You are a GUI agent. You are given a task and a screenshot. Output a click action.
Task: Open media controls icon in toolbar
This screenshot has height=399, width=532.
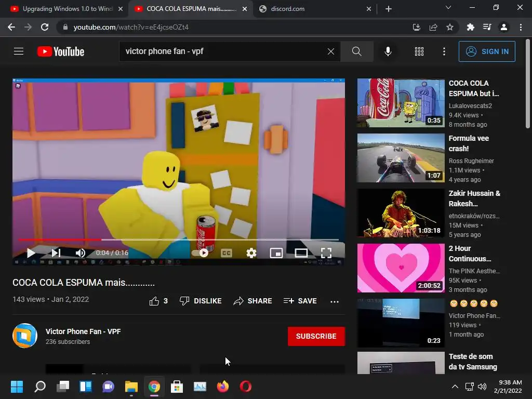[x=487, y=27]
